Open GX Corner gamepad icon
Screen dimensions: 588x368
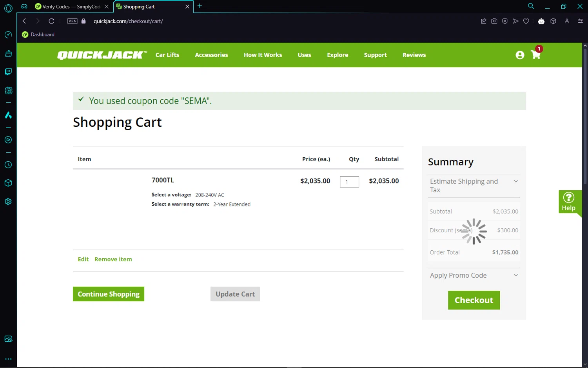coord(24,6)
